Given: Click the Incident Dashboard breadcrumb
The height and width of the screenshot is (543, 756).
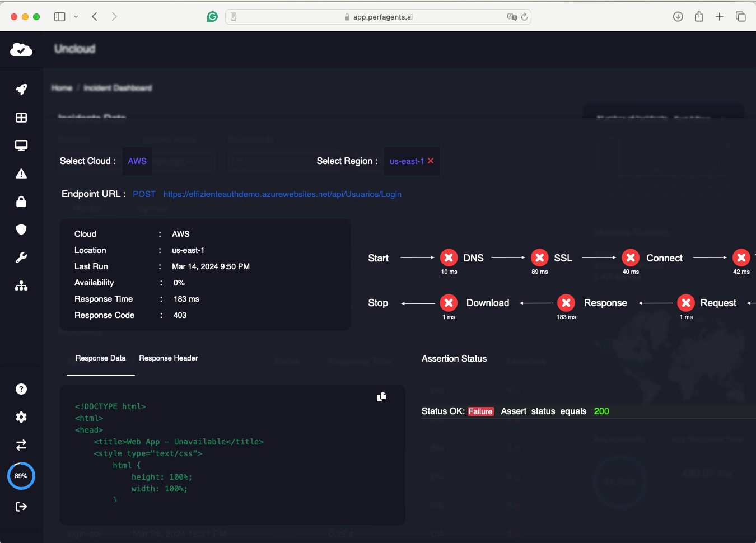Looking at the screenshot, I should click(118, 88).
